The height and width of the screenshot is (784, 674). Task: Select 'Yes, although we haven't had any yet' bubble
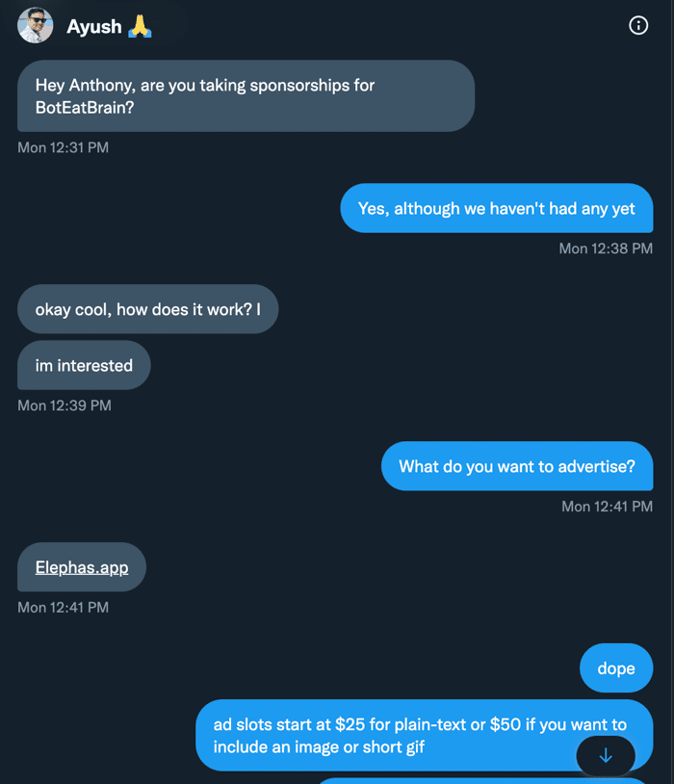[497, 208]
